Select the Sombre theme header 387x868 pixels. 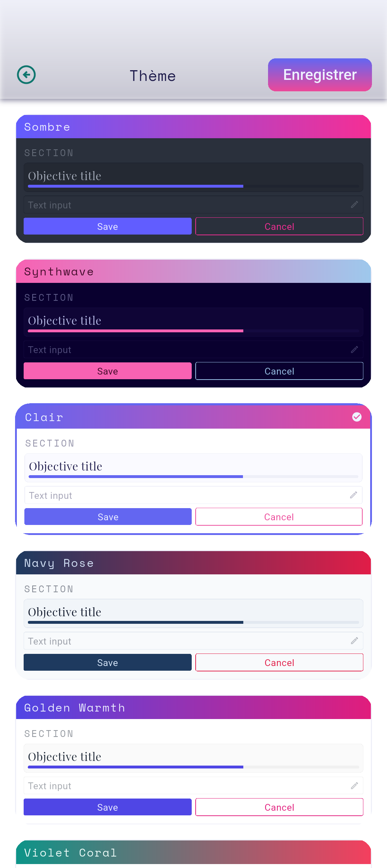[x=193, y=127]
